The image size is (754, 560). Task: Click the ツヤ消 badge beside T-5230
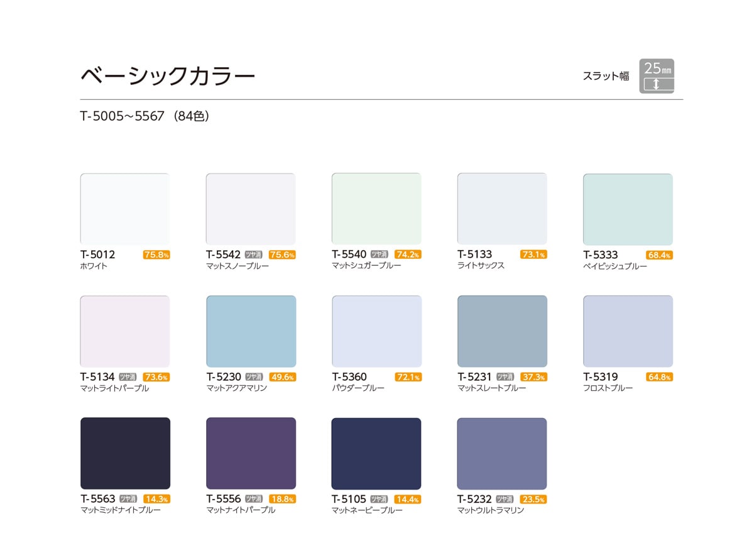click(x=253, y=377)
